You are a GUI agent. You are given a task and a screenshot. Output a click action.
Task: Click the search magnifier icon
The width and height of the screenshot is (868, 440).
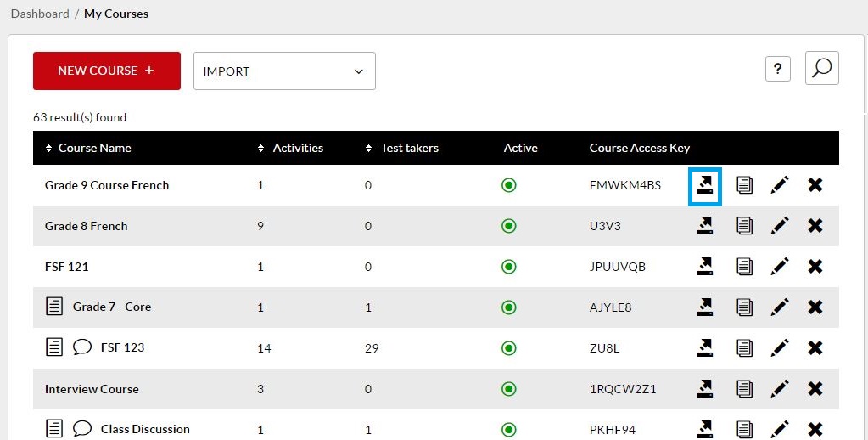pyautogui.click(x=822, y=68)
